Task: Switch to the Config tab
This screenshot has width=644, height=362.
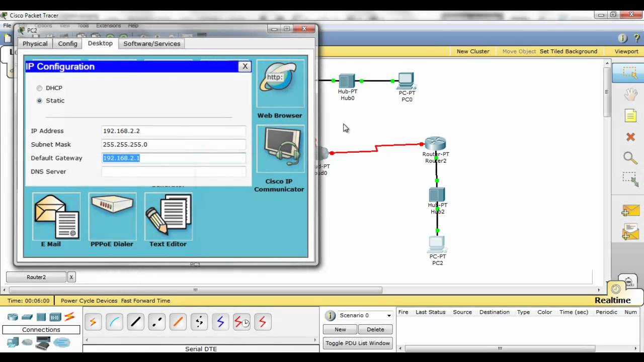Action: coord(67,44)
